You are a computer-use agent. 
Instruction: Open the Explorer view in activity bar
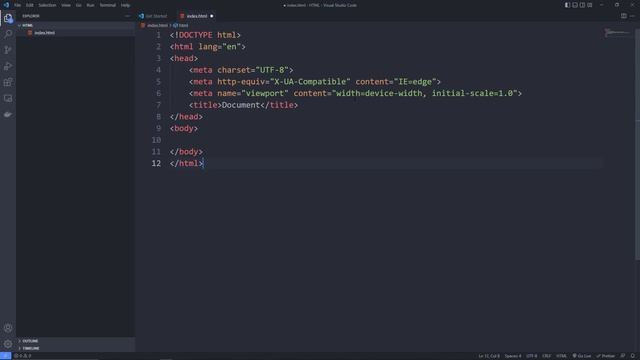point(8,18)
